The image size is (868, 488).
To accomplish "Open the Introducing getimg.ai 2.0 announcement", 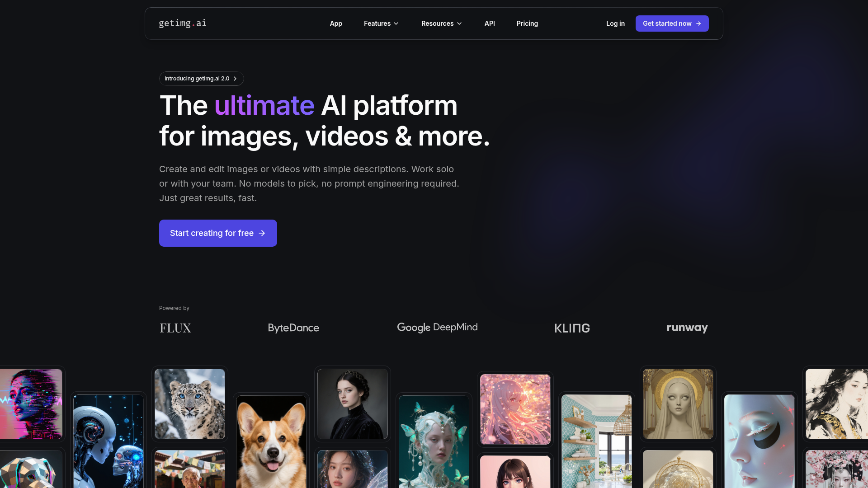I will [x=201, y=79].
